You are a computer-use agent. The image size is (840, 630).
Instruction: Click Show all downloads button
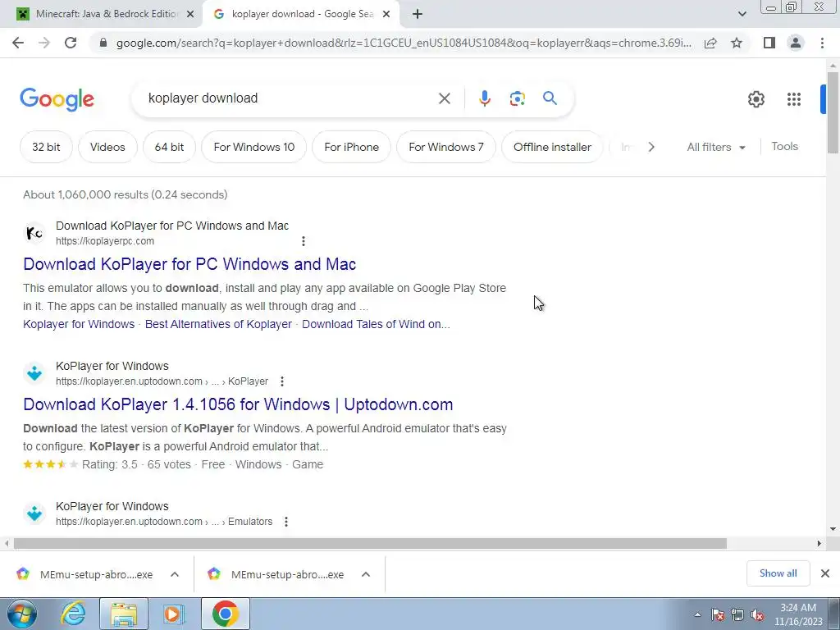pyautogui.click(x=778, y=573)
